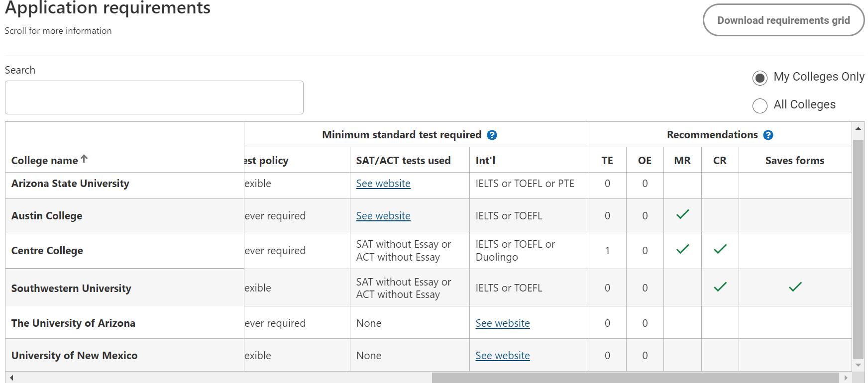
Task: Click Centre College TE value 1
Action: [x=607, y=251]
